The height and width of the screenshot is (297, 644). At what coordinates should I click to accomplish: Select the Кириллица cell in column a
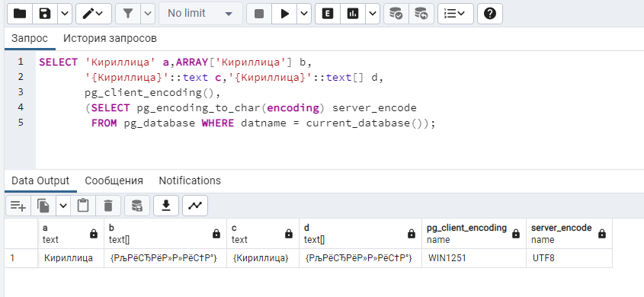[71, 258]
